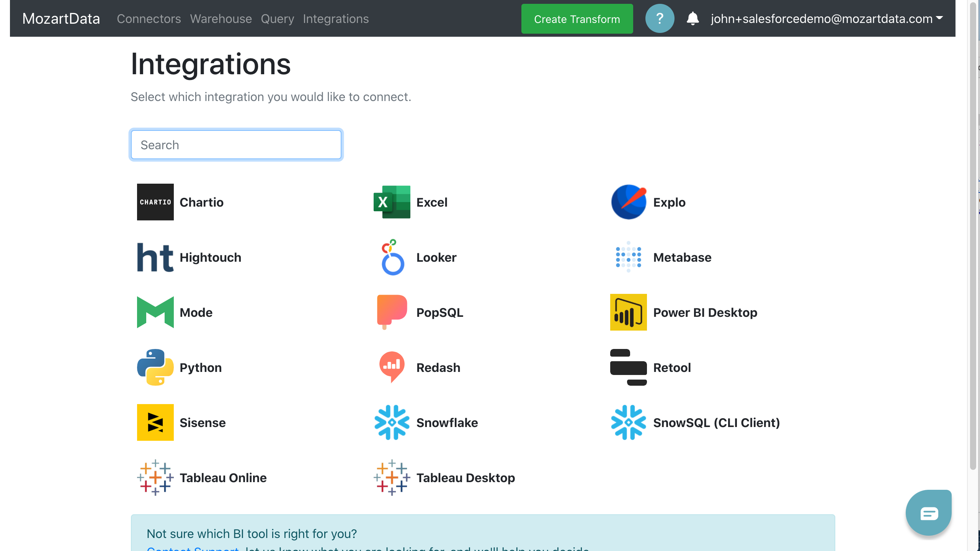Open the Warehouse nav item
This screenshot has width=980, height=551.
pyautogui.click(x=221, y=19)
